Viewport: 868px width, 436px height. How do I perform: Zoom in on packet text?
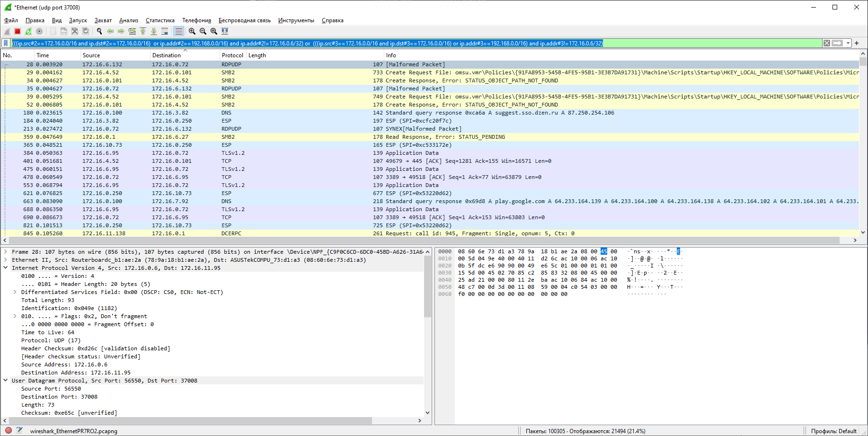192,31
